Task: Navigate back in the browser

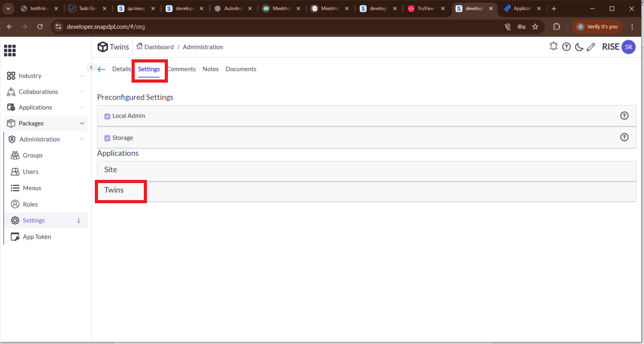Action: pyautogui.click(x=9, y=26)
